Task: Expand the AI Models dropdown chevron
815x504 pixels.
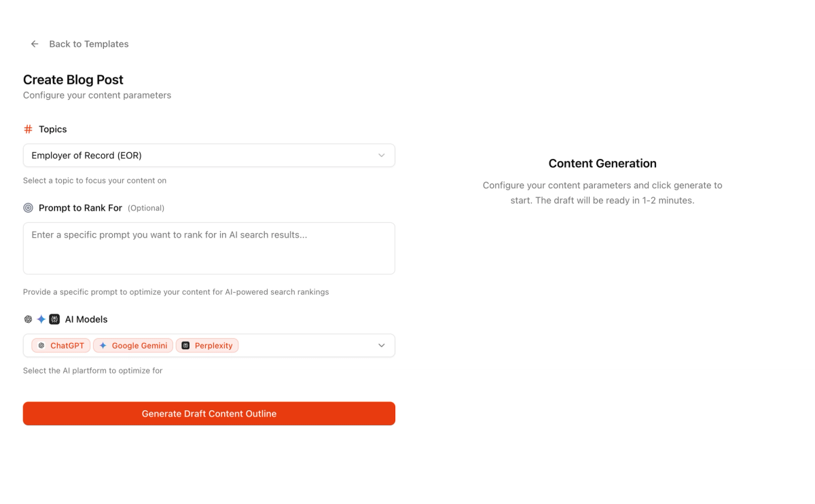Action: coord(382,346)
